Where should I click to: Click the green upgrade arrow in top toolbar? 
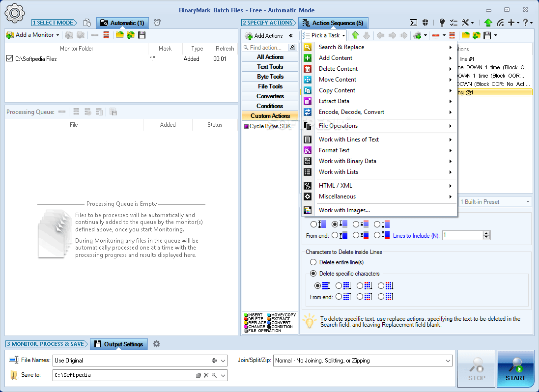pos(488,23)
